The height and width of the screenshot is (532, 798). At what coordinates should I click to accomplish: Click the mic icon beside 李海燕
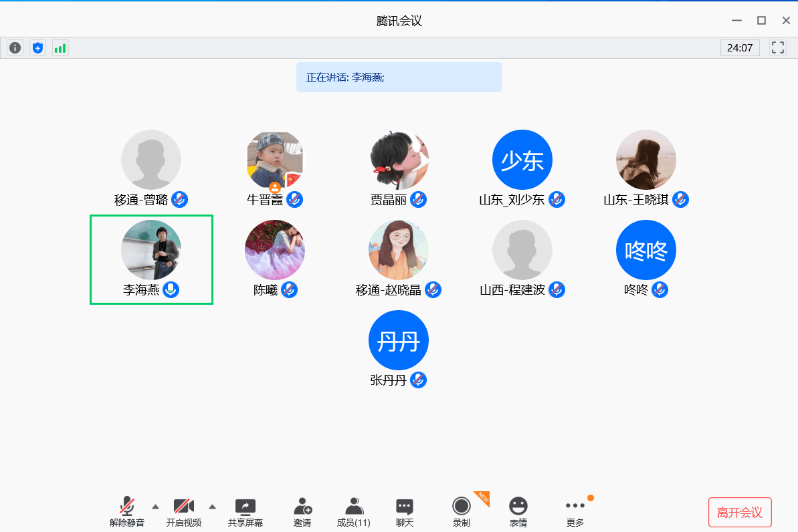tap(171, 290)
